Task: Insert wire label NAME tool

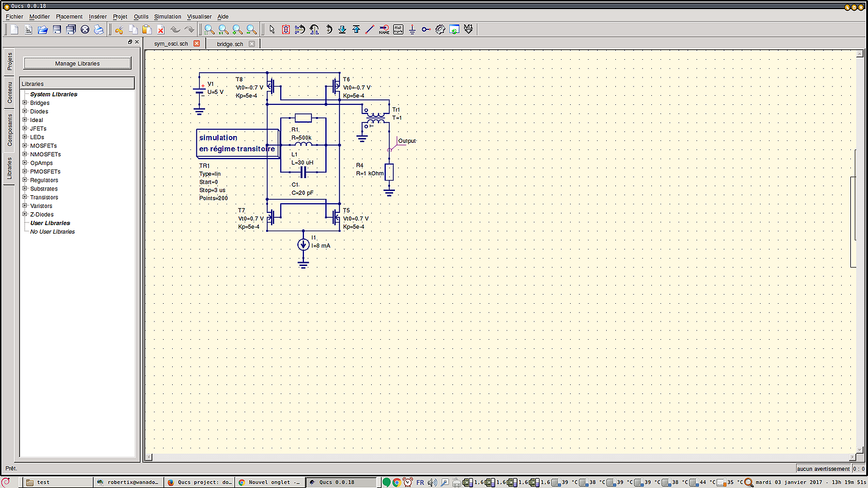Action: tap(384, 29)
